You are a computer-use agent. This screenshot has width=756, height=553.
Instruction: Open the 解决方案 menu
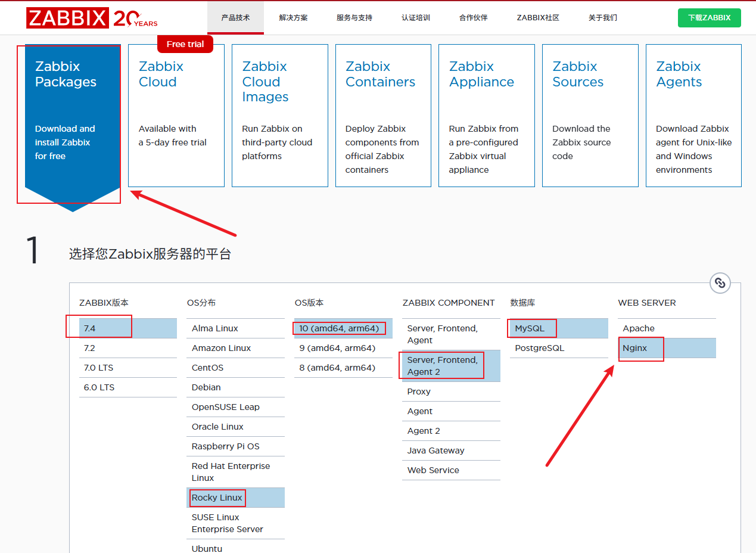(293, 18)
